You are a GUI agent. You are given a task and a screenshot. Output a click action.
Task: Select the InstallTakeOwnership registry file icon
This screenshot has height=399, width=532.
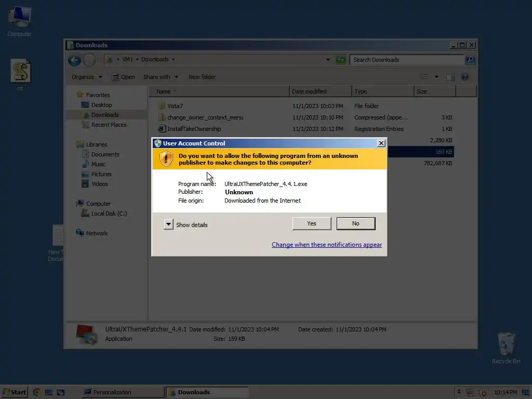click(x=162, y=129)
